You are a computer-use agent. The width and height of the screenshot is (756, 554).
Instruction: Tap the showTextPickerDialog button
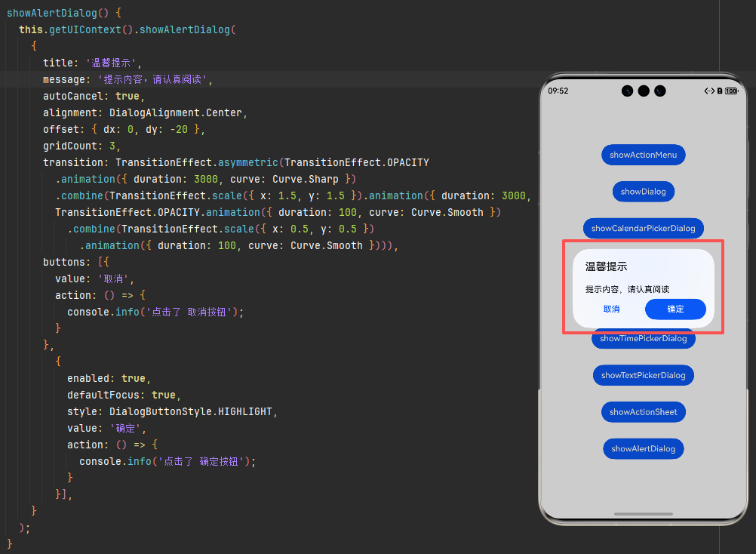click(x=643, y=375)
